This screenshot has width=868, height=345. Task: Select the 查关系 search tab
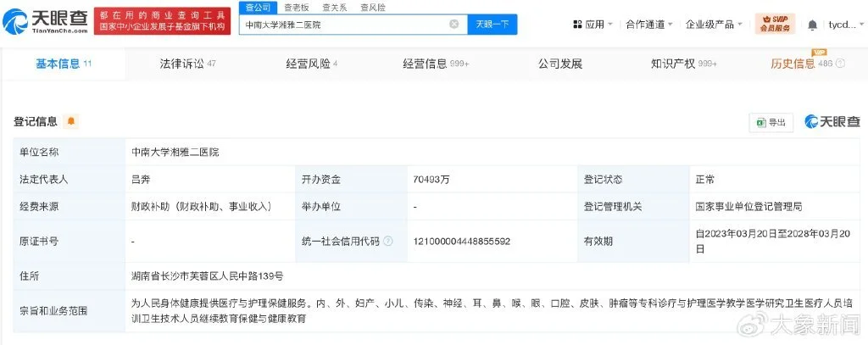click(x=334, y=7)
